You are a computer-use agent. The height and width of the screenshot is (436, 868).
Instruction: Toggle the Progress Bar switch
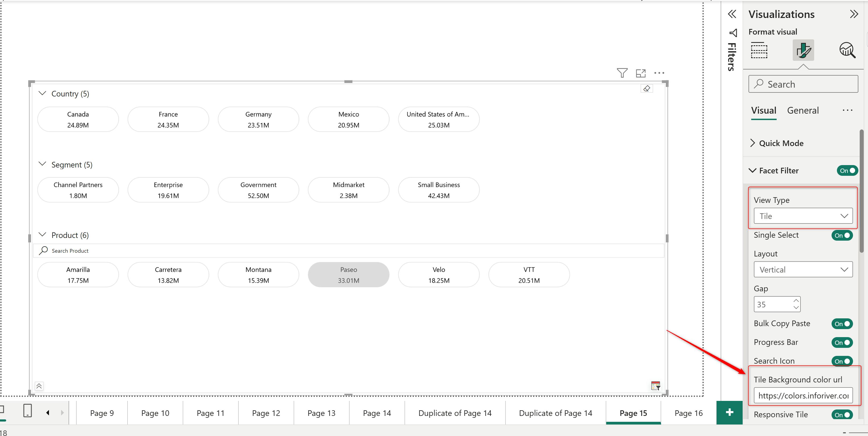pyautogui.click(x=842, y=342)
